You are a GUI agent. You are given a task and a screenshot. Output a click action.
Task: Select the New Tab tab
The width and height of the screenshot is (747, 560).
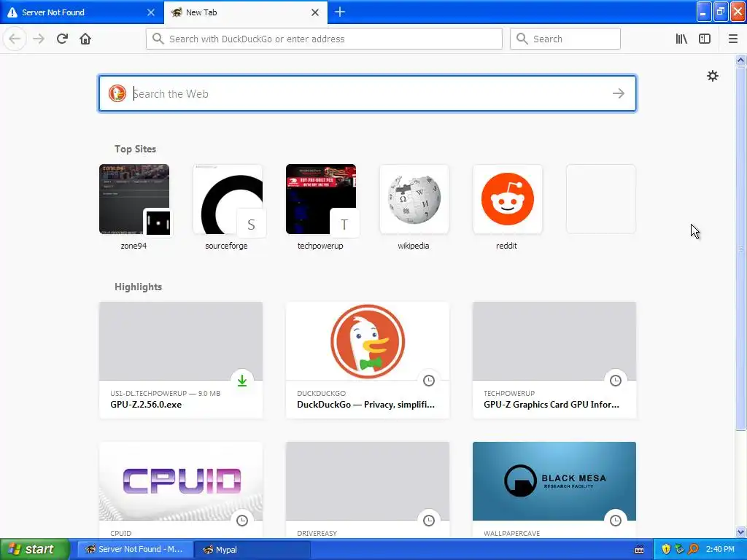[245, 12]
